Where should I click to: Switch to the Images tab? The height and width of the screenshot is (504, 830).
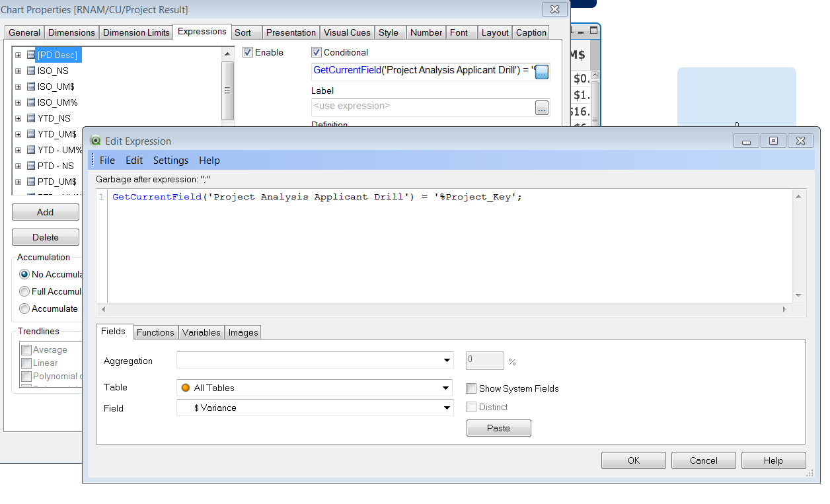[x=243, y=332]
